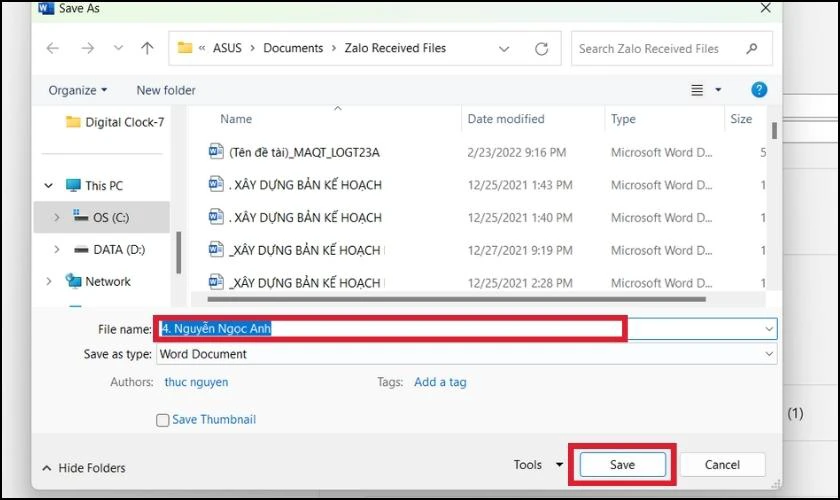Select the Digital Clock-7 folder

click(x=115, y=122)
